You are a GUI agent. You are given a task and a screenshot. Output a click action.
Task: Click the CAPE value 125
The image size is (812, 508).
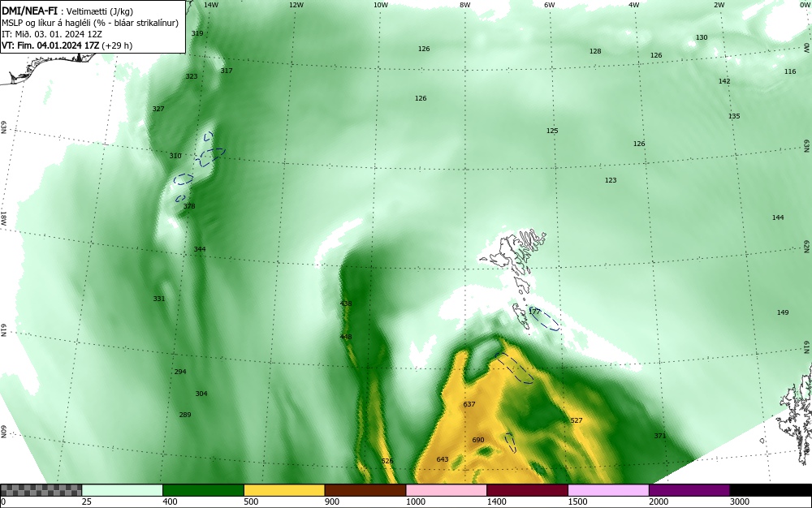(552, 131)
